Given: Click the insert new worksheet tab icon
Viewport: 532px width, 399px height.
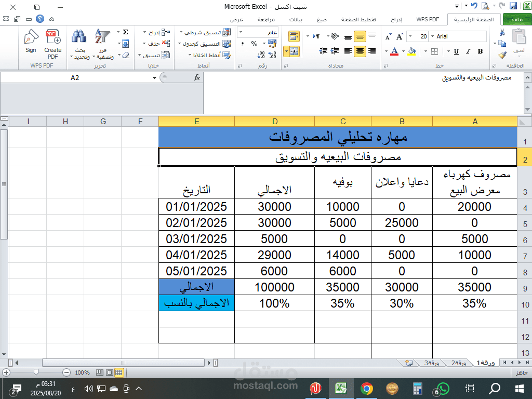Looking at the screenshot, I should (x=409, y=363).
